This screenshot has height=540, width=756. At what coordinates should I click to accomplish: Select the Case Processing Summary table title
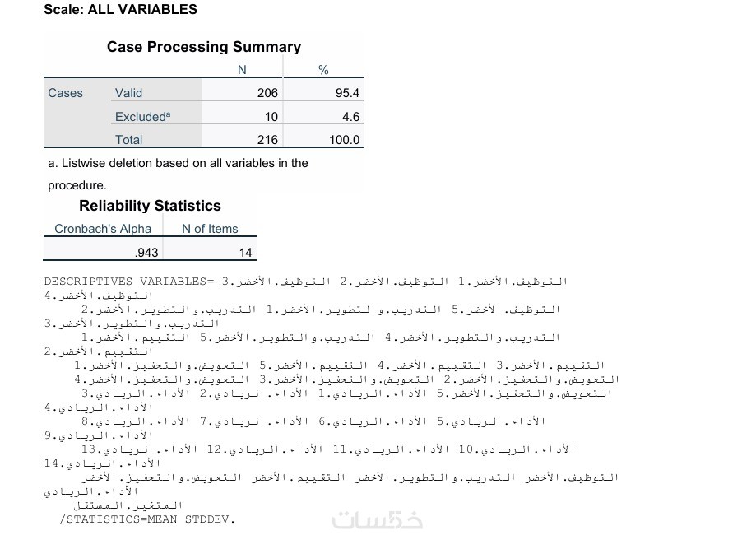pyautogui.click(x=203, y=47)
